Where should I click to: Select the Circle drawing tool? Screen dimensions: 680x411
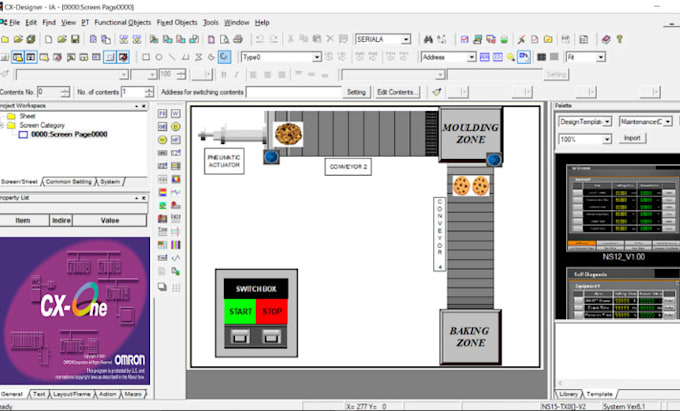tap(159, 57)
